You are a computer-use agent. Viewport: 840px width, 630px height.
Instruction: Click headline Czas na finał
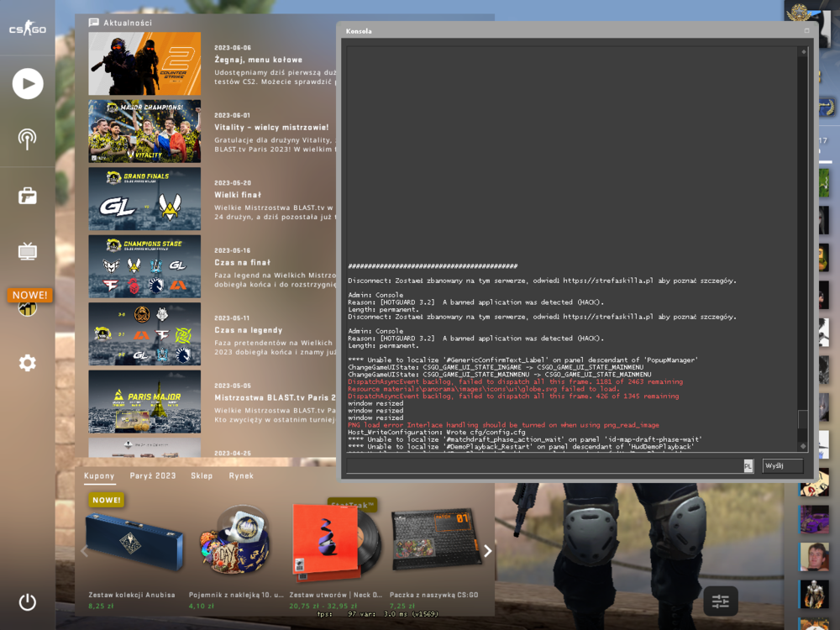(242, 262)
